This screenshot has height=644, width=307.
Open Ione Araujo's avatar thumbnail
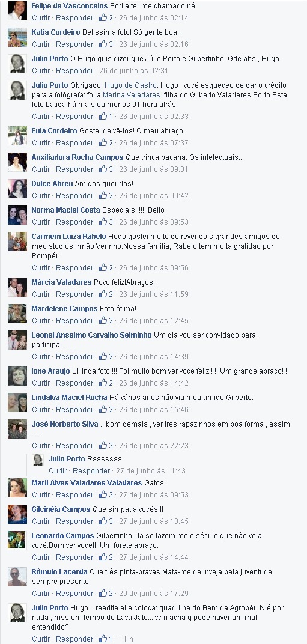17,376
